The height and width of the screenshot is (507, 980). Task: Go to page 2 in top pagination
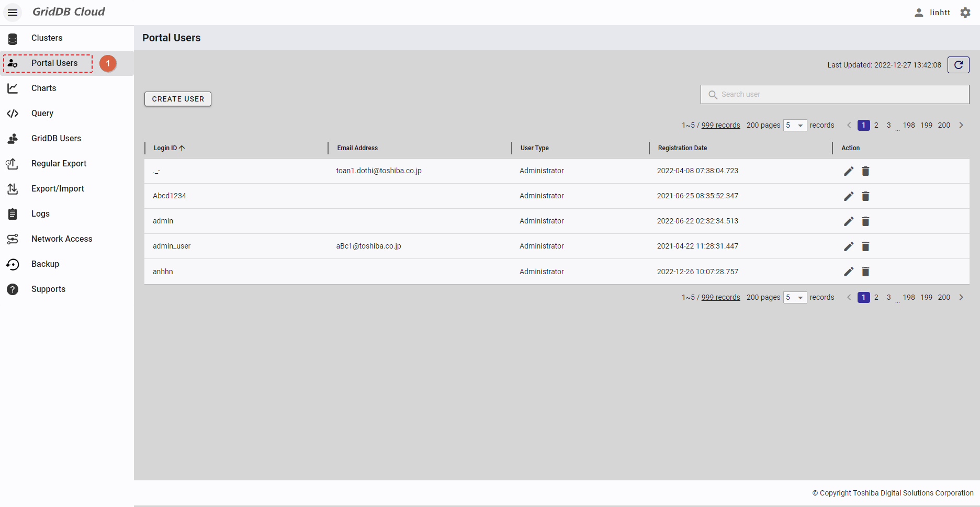(x=876, y=125)
